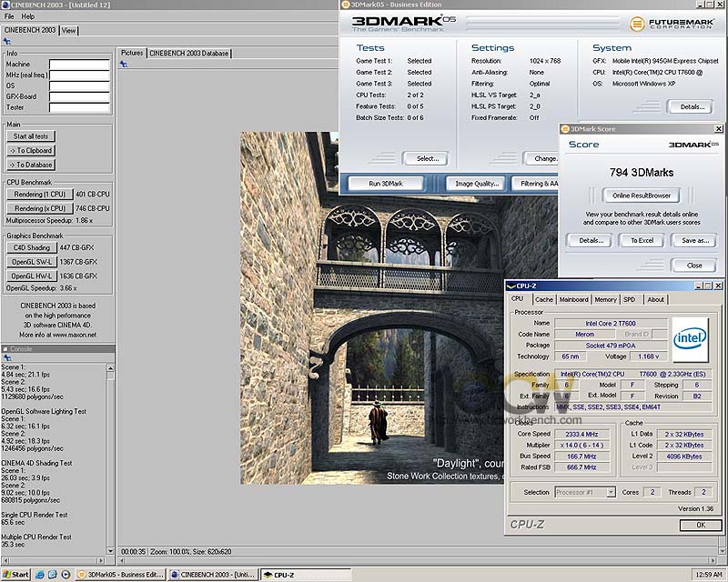Open Windows Media Player quick launch icon
Image resolution: width=728 pixels, height=582 pixels.
point(66,575)
